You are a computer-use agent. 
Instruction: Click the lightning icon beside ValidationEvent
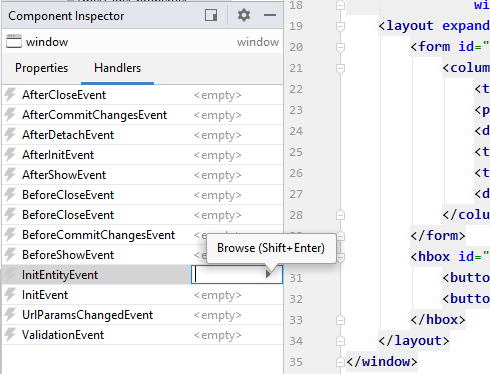coord(10,335)
